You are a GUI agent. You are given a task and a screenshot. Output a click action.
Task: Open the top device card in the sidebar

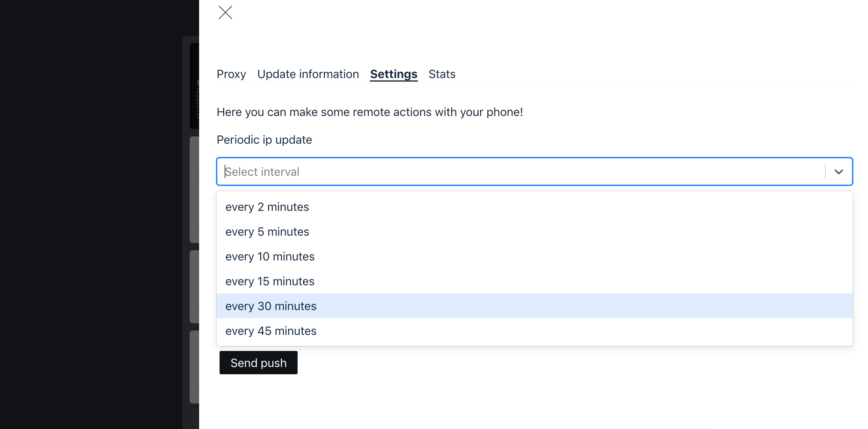pos(193,86)
